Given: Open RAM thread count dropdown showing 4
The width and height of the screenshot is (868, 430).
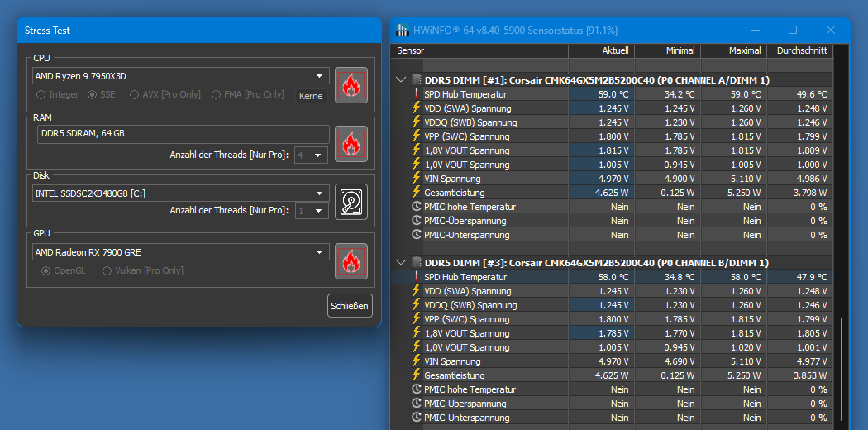Looking at the screenshot, I should coord(312,155).
